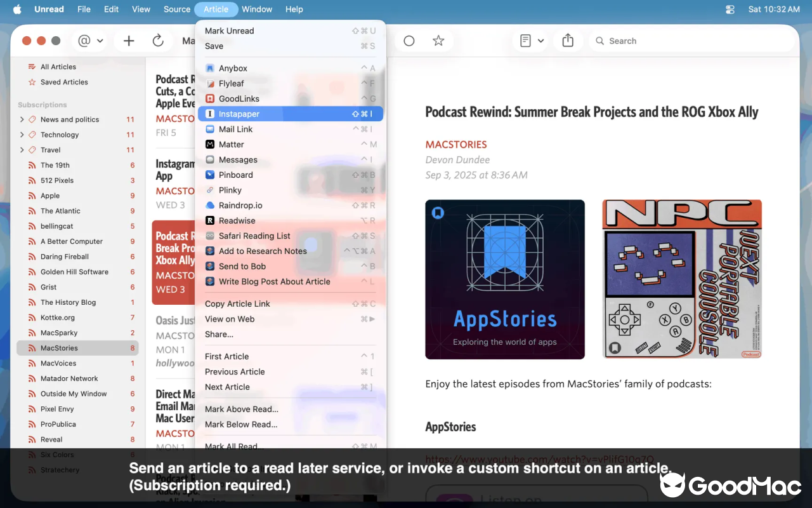Select the bellingcat feed

click(77, 226)
